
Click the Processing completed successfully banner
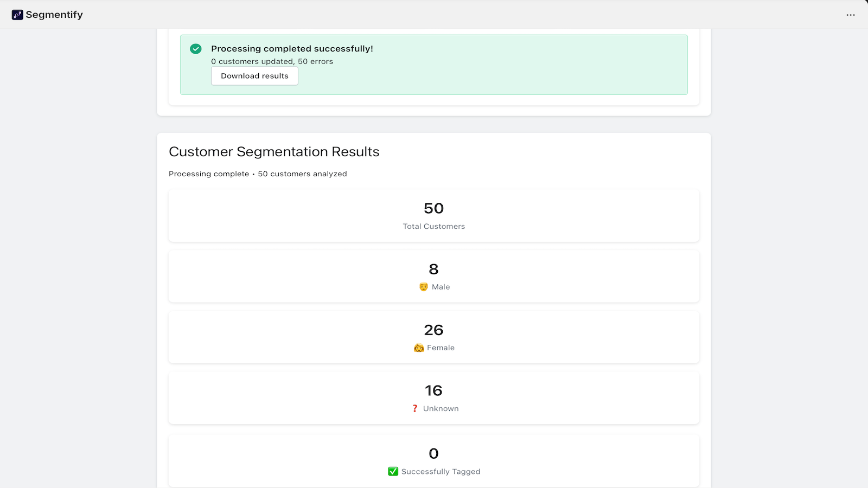pyautogui.click(x=292, y=48)
